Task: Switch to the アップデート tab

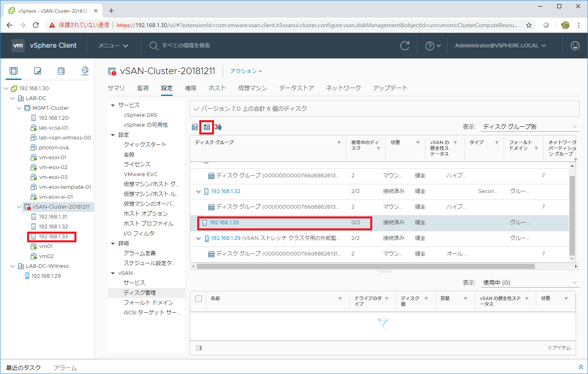Action: coord(390,88)
